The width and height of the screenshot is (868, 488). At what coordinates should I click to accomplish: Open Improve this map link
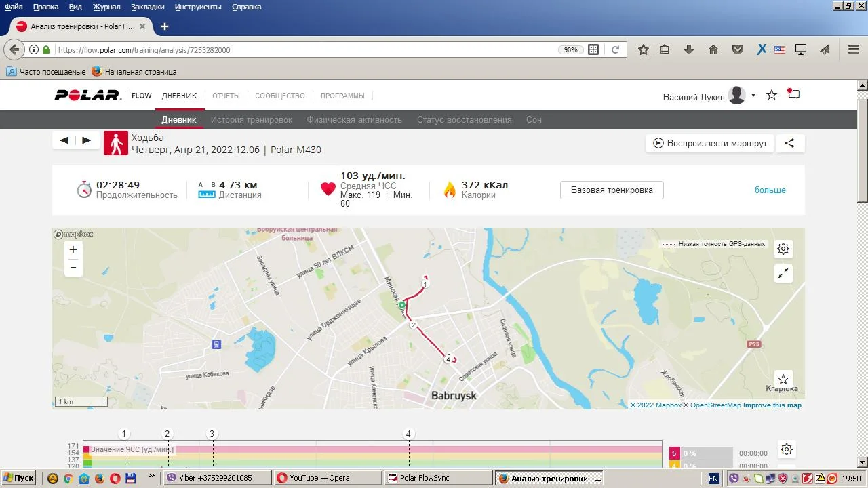(772, 405)
